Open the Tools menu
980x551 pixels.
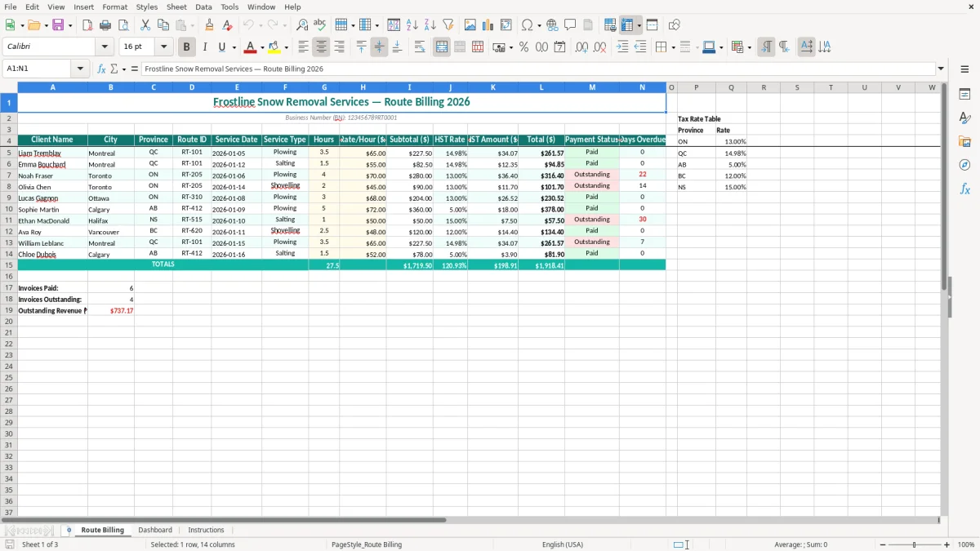pos(229,7)
